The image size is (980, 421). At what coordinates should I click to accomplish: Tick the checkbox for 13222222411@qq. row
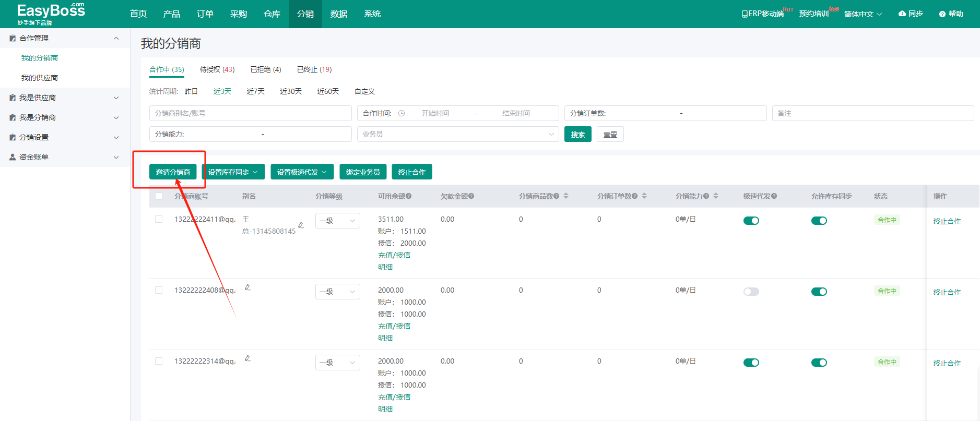point(159,219)
